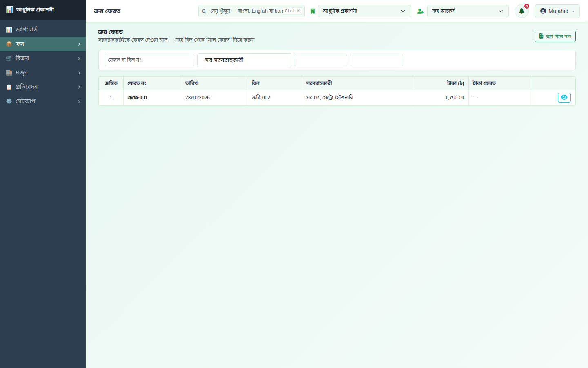The width and height of the screenshot is (588, 368).
Task: Open the আধুনিক প্রকাশনী company dropdown
Action: tap(365, 11)
